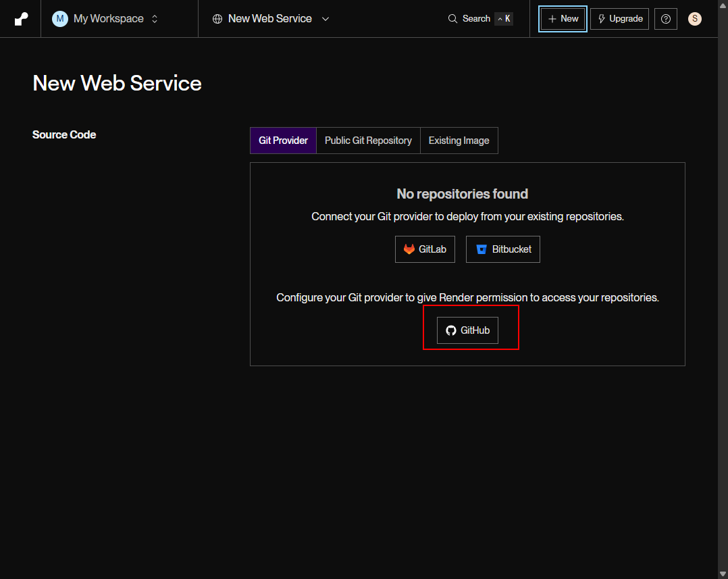
Task: Open the New Web Service breadcrumb dropdown chevron
Action: click(326, 19)
